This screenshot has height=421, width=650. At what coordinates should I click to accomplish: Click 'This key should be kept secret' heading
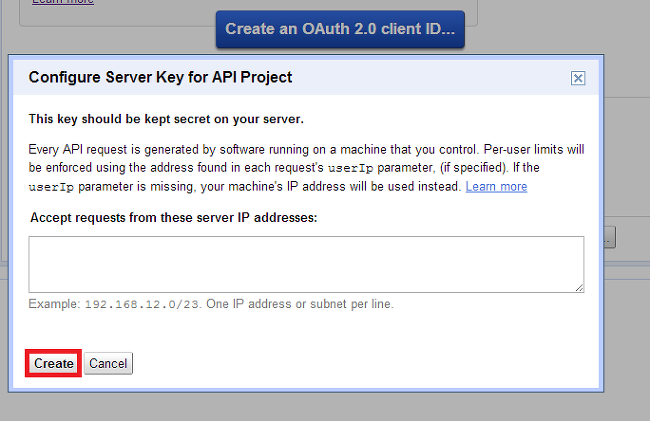[166, 119]
